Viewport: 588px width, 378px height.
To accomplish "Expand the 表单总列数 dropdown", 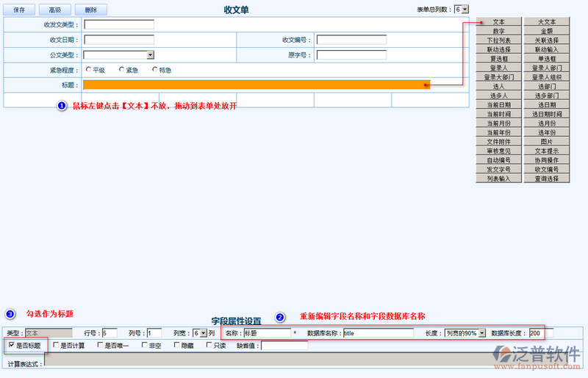I will coord(465,10).
